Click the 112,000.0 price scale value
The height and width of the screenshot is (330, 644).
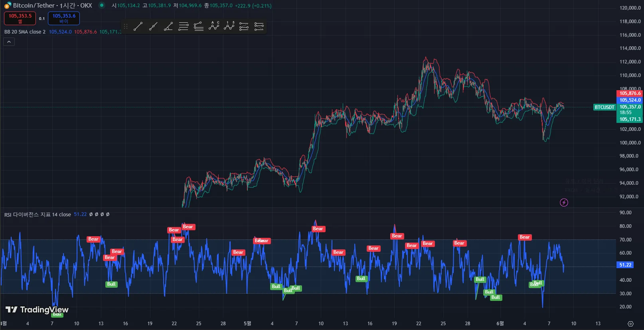pos(630,62)
